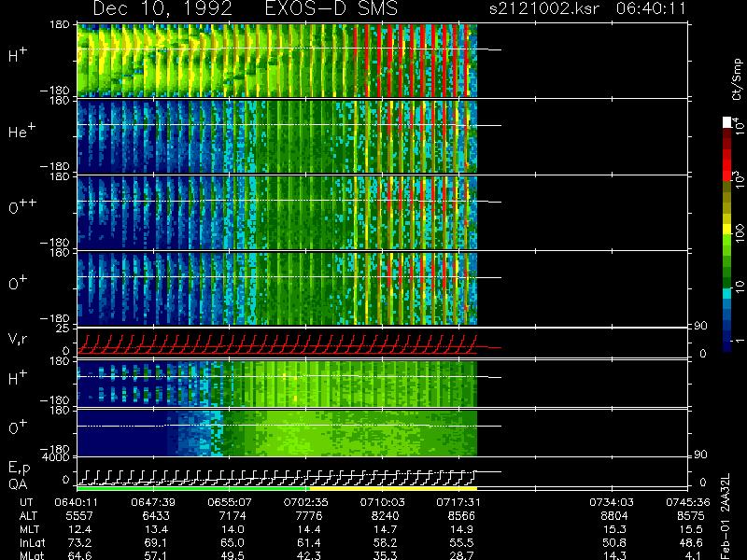Screen dimensions: 747x560
Task: Click the MLT value '13.4'
Action: (156, 529)
